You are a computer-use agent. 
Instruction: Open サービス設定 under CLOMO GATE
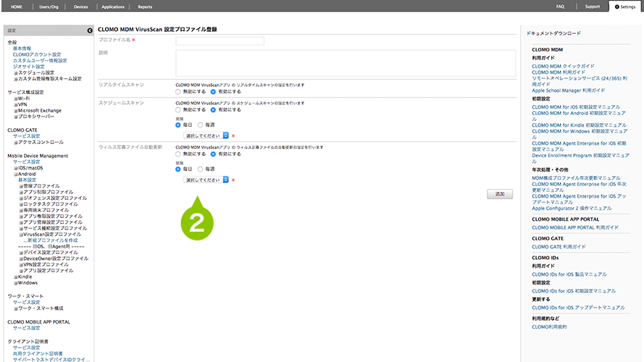pos(26,136)
